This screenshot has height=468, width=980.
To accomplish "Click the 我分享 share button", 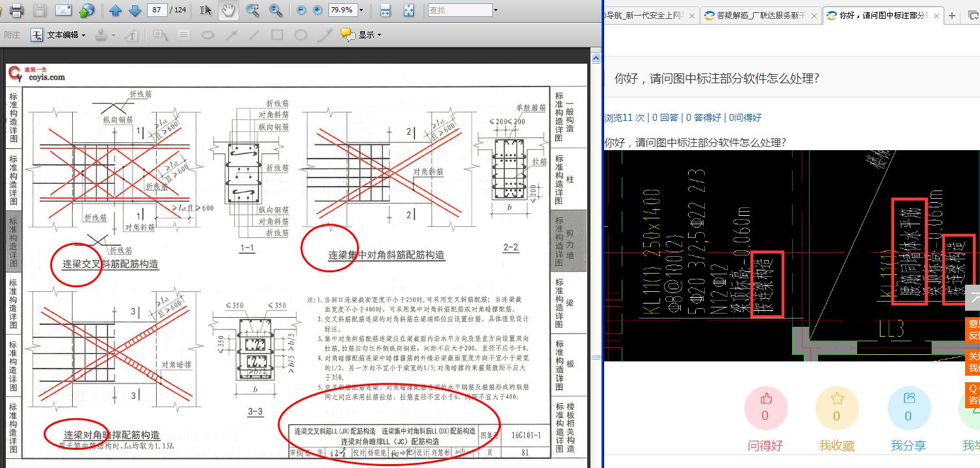I will pyautogui.click(x=908, y=418).
